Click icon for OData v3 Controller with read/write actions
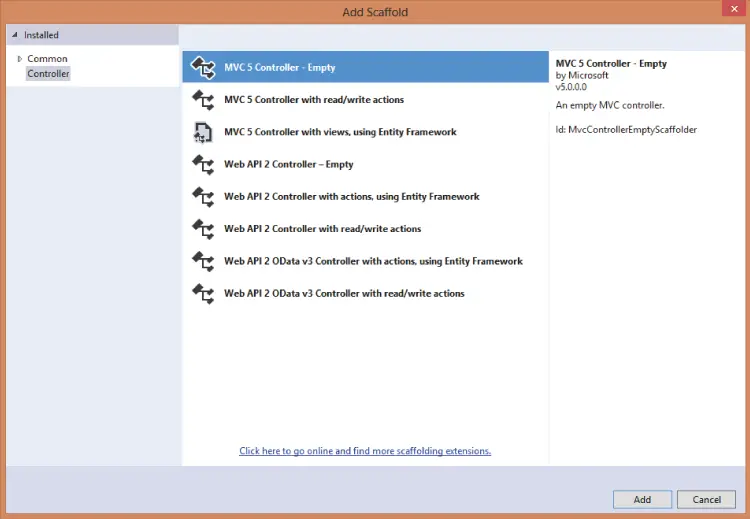This screenshot has width=750, height=519. pos(203,294)
